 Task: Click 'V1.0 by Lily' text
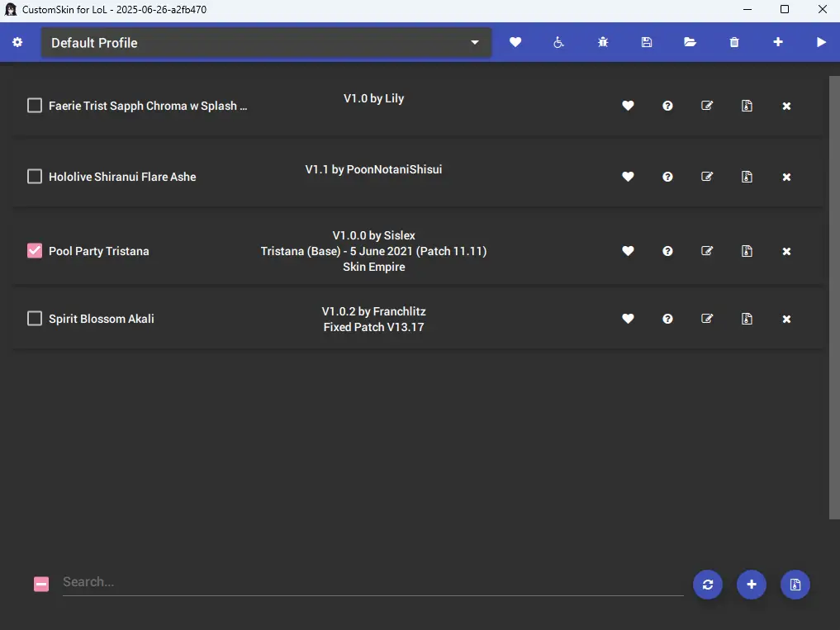374,98
